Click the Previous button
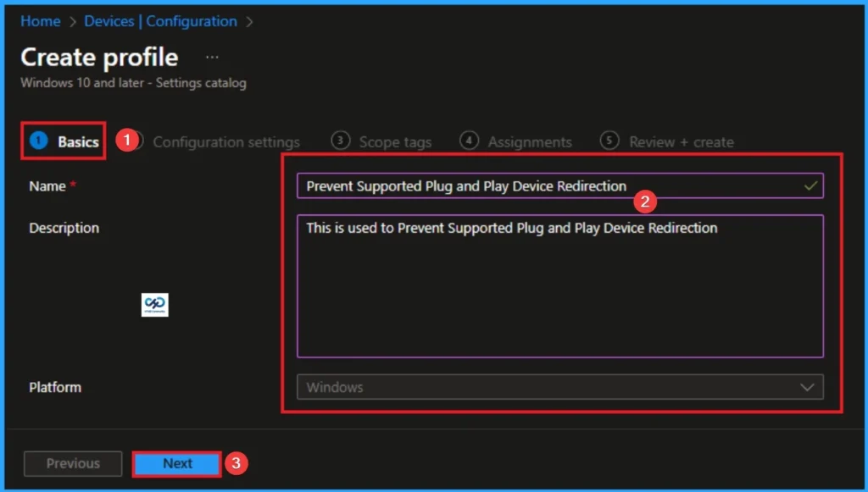The width and height of the screenshot is (868, 492). pos(72,463)
